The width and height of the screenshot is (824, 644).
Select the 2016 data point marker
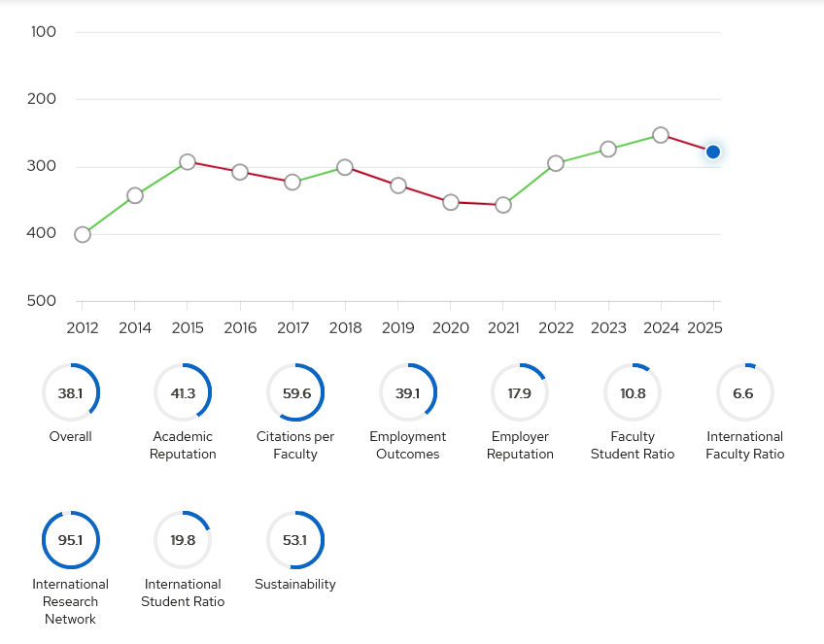pos(240,172)
